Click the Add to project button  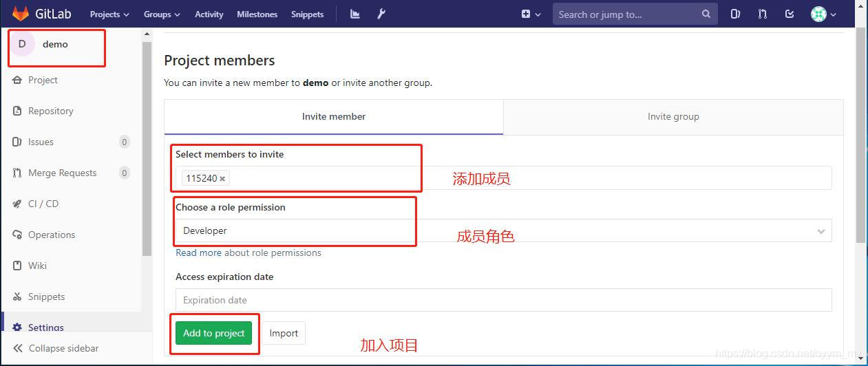(x=214, y=333)
